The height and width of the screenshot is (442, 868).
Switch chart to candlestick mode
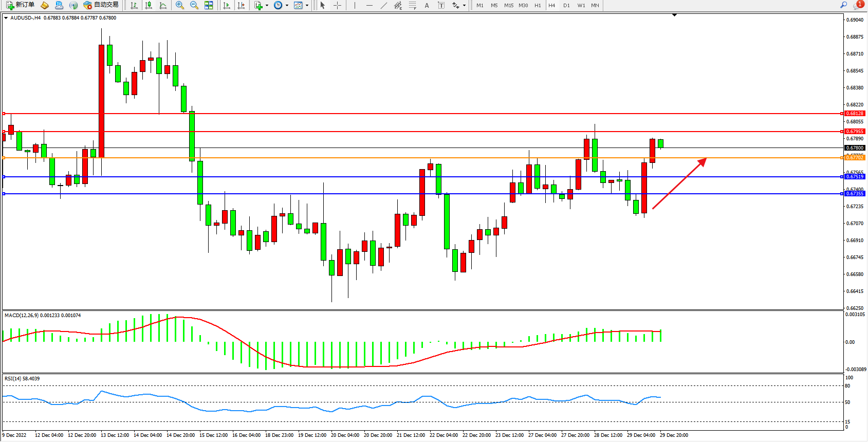[x=149, y=5]
